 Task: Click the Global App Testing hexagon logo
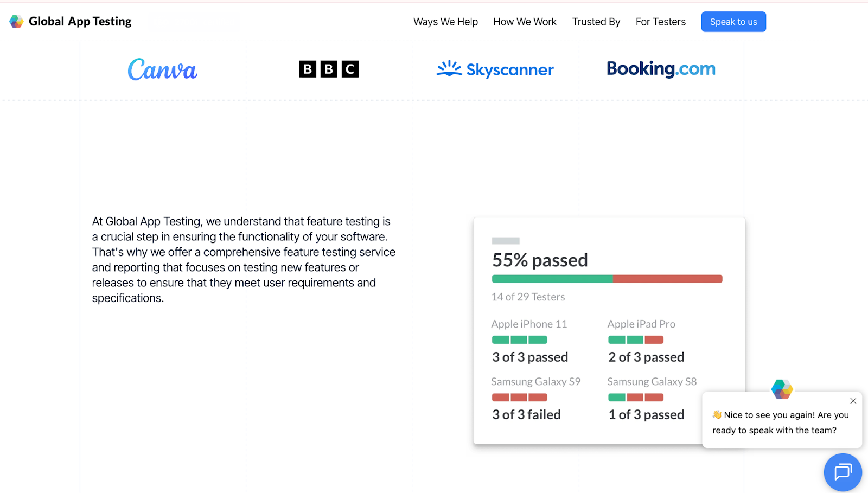pyautogui.click(x=16, y=22)
